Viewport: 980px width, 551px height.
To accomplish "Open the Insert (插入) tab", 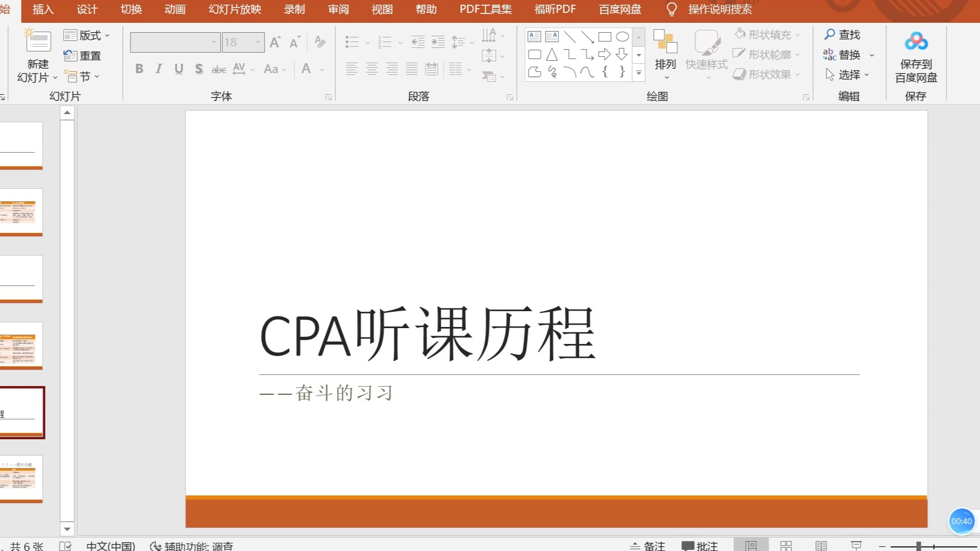I will click(43, 9).
